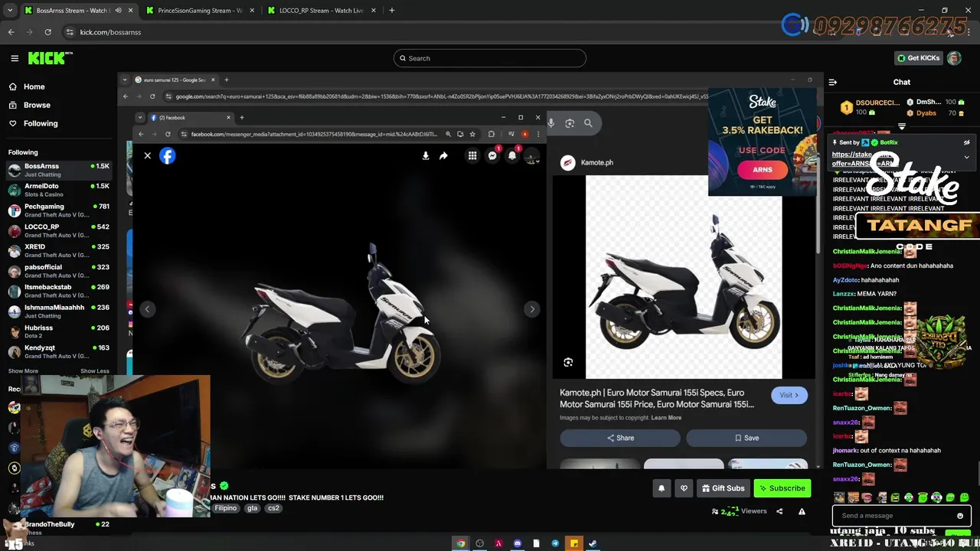Click the Learn More copyright link
This screenshot has width=980, height=551.
666,418
